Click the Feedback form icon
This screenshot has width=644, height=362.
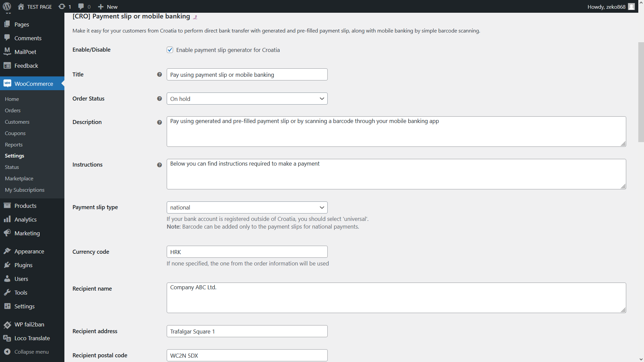point(7,65)
